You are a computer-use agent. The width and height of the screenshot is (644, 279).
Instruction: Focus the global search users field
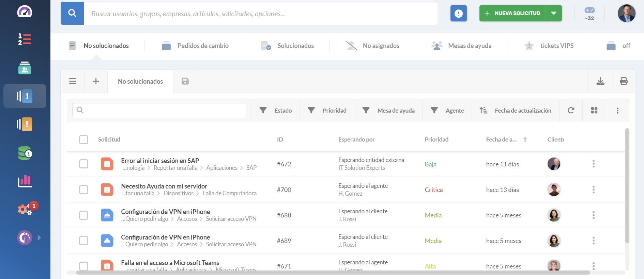[x=261, y=13]
